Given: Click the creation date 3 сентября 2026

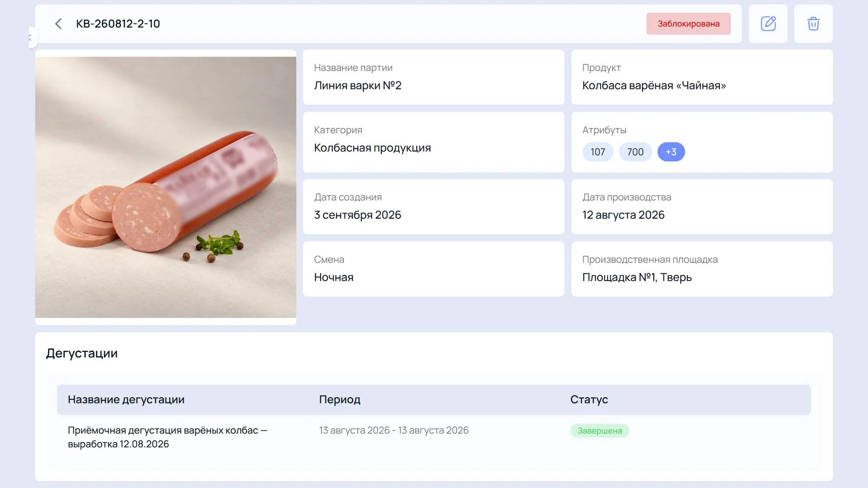Looking at the screenshot, I should point(358,215).
